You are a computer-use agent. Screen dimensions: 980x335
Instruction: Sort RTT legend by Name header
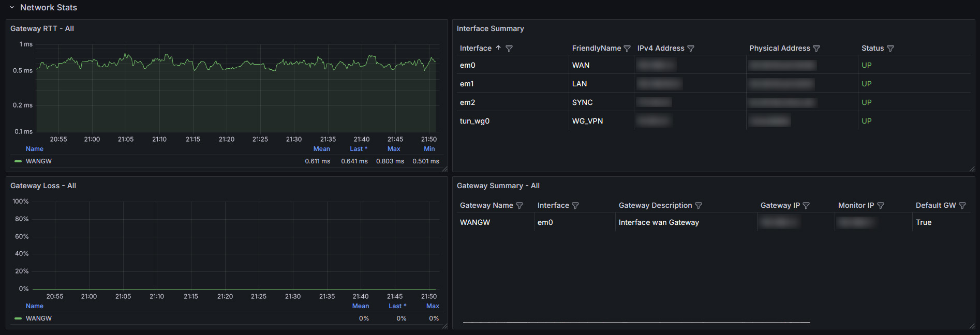click(x=35, y=149)
